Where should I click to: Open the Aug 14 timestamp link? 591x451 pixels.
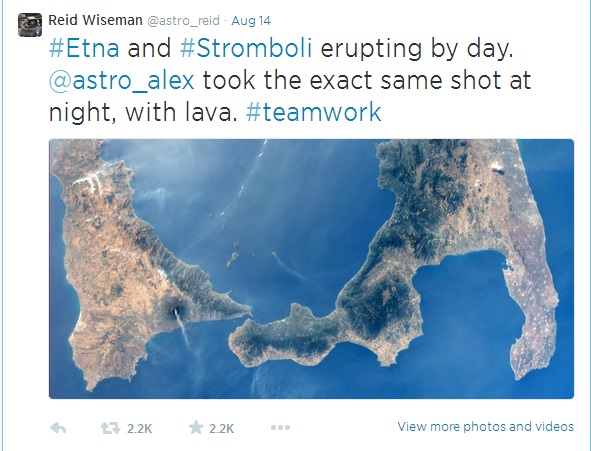pyautogui.click(x=251, y=20)
